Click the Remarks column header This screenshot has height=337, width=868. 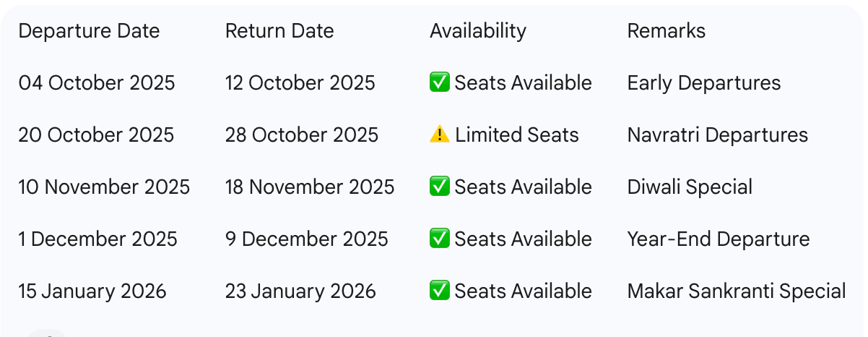pos(666,31)
